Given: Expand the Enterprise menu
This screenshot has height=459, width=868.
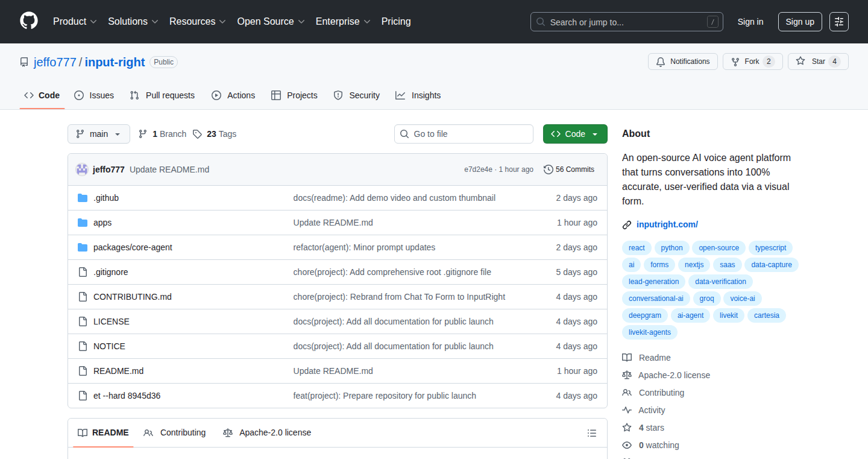Looking at the screenshot, I should pos(344,22).
